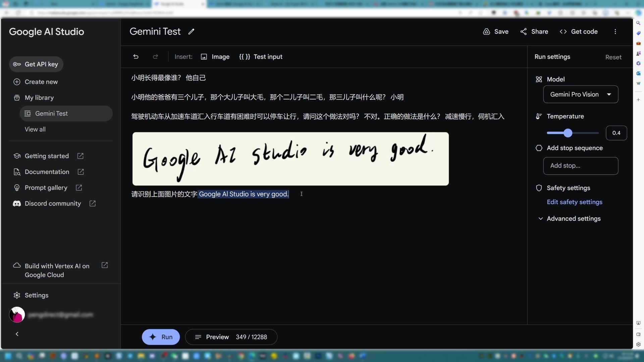Redo the last edit
The image size is (644, 362).
pos(155,57)
